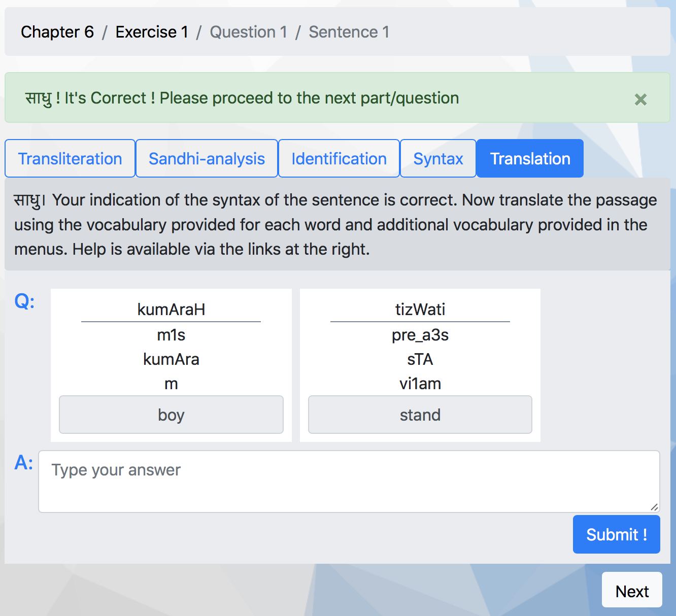Click the resize grip of the answer box
This screenshot has height=616, width=676.
coord(654,507)
